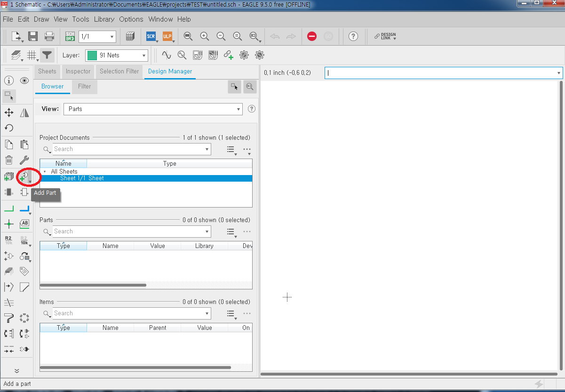The width and height of the screenshot is (565, 392).
Task: Open the grid settings icon
Action: tap(32, 55)
